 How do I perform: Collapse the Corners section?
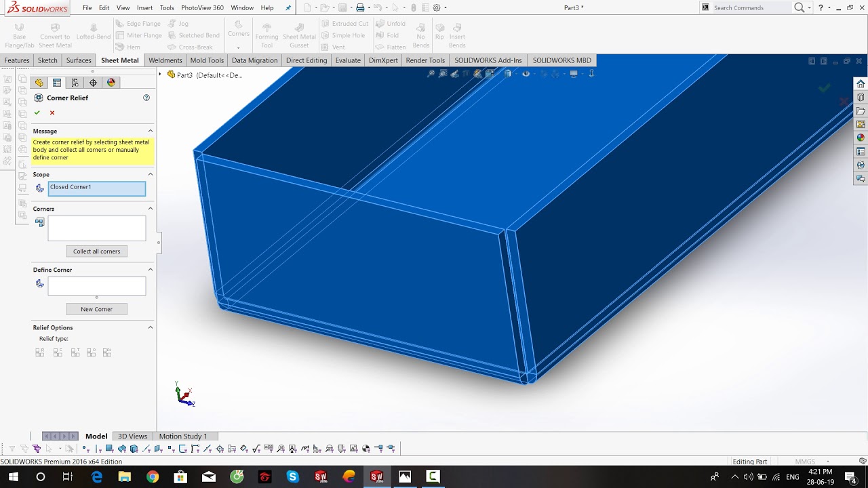click(x=151, y=209)
